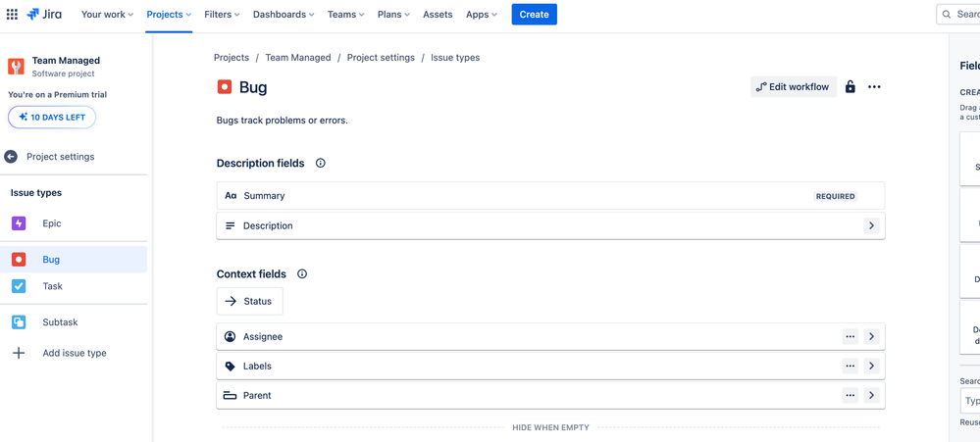Click the Status arrow icon
Viewport: 980px width, 442px height.
(x=231, y=302)
